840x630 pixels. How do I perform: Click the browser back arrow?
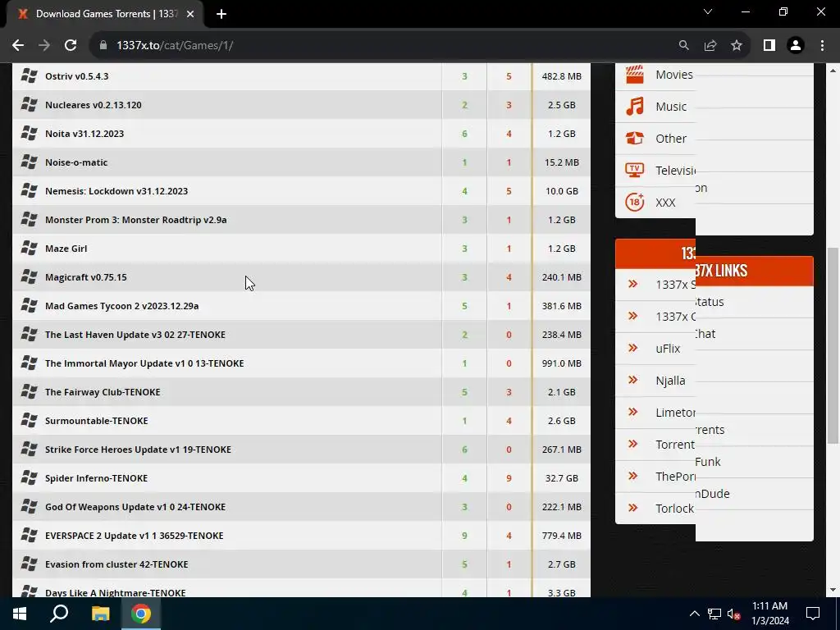(18, 46)
